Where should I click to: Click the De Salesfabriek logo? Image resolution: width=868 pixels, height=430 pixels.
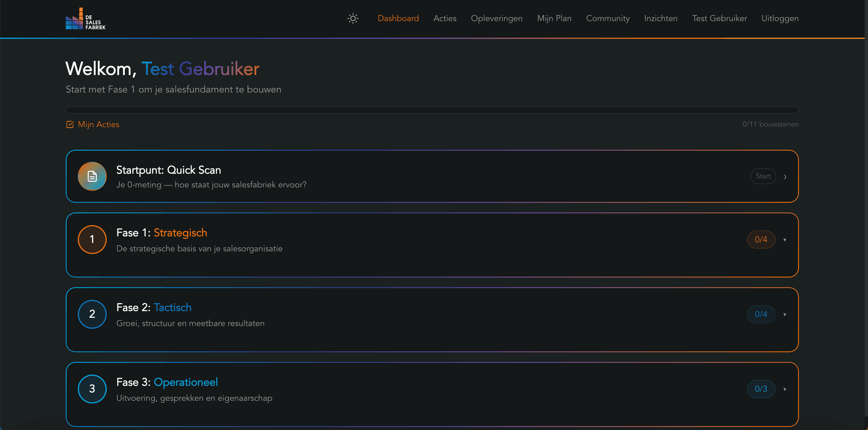pos(85,18)
